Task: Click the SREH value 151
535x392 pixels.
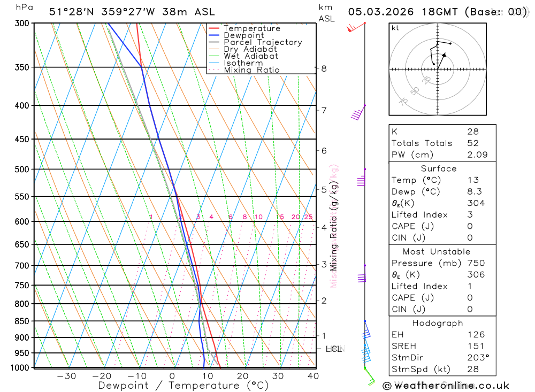Action: [476, 347]
